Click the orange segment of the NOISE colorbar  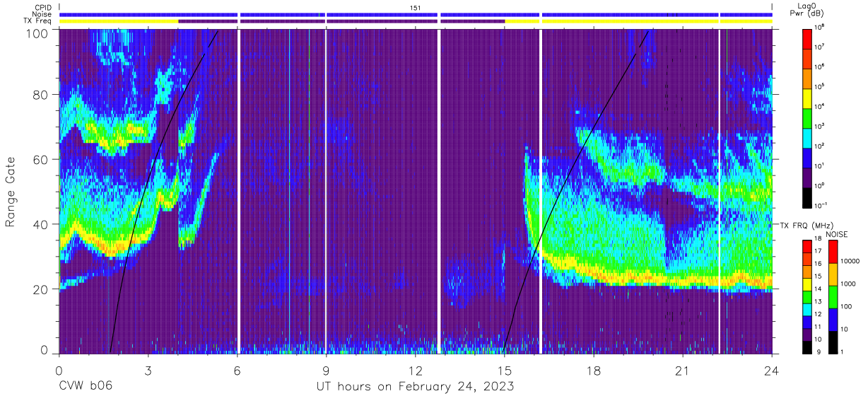[832, 274]
